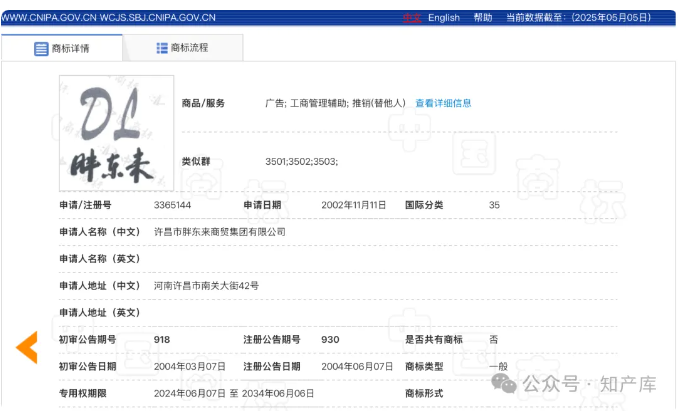Select the 商标详情 tab label
The width and height of the screenshot is (686, 420).
pyautogui.click(x=71, y=48)
